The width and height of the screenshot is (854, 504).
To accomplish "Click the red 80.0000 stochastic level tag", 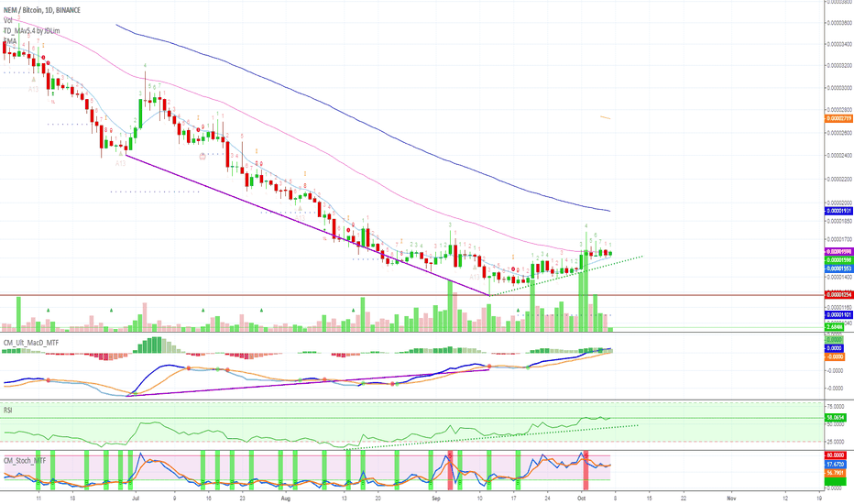I will point(835,455).
